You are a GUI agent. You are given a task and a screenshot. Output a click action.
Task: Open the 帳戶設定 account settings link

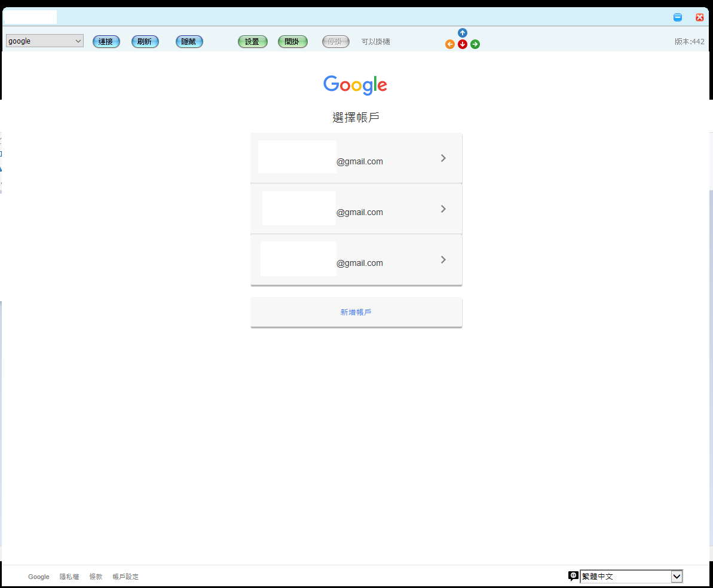pyautogui.click(x=126, y=577)
